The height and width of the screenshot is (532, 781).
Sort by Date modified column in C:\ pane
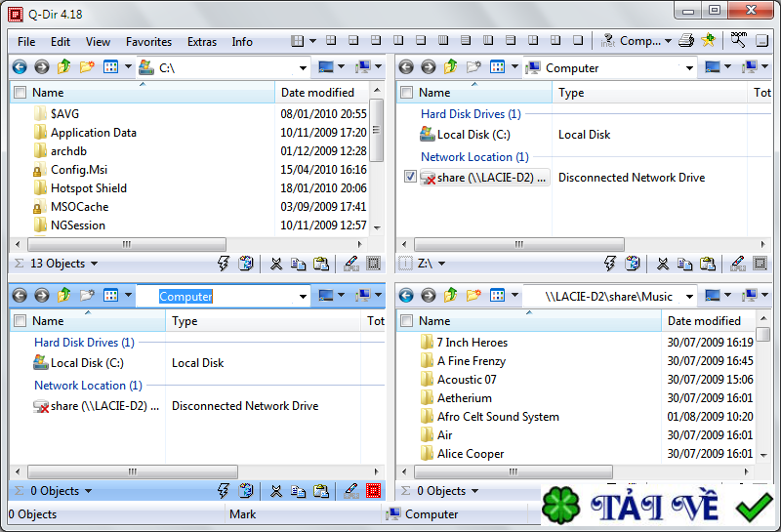[317, 92]
